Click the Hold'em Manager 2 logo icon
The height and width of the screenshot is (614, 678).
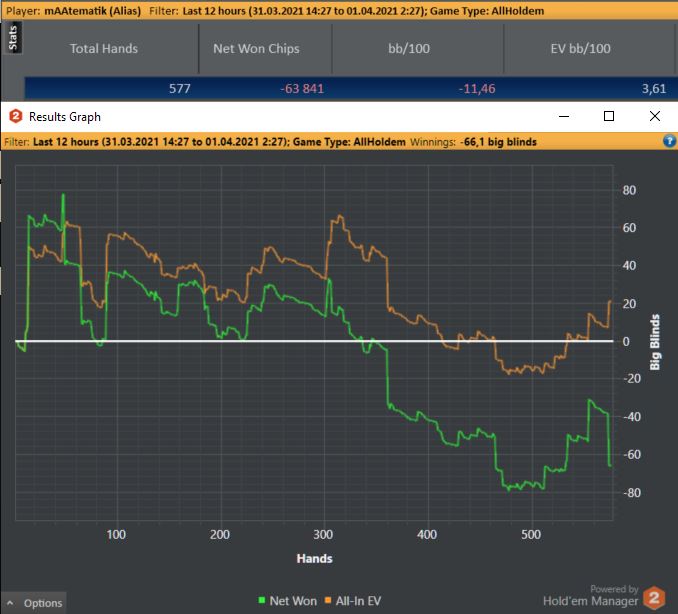[654, 596]
